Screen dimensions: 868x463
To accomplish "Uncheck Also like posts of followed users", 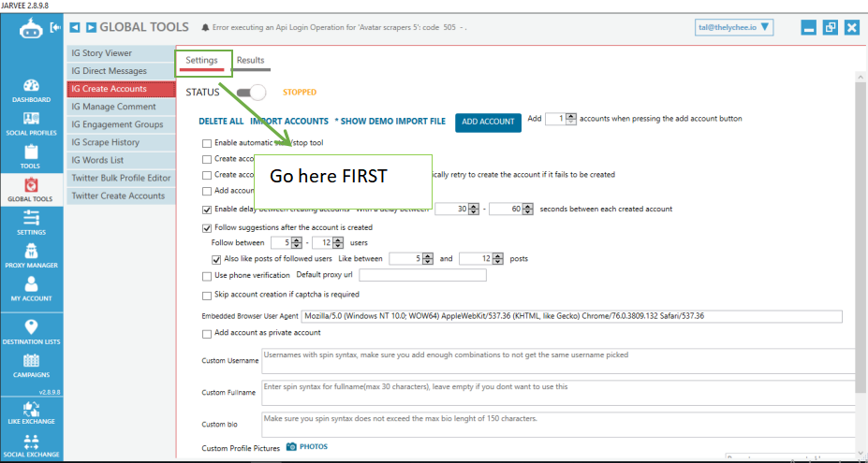I will [x=216, y=259].
